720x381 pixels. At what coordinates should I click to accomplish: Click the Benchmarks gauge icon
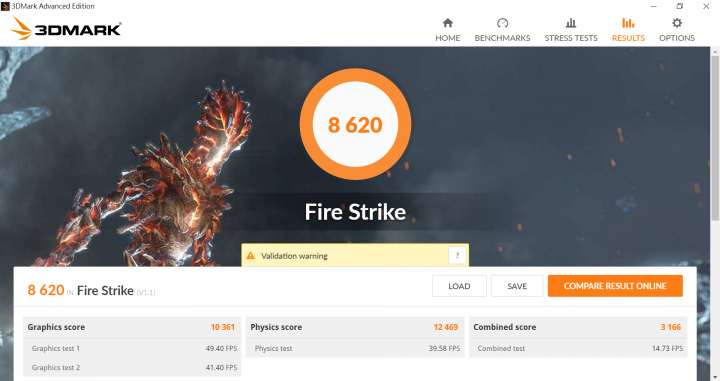(x=502, y=22)
